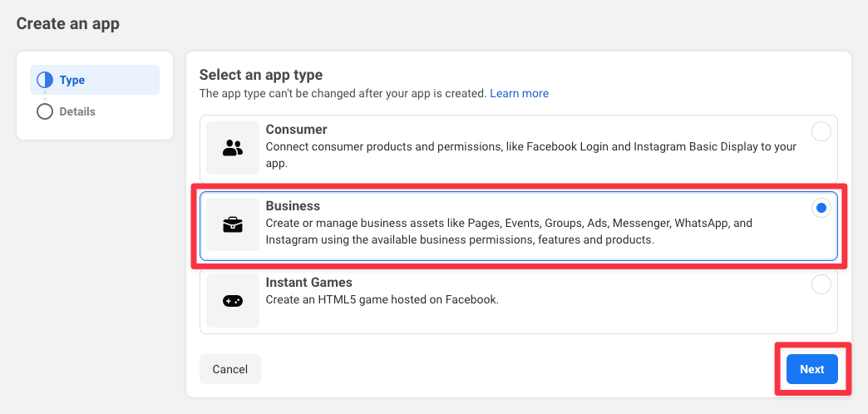The image size is (868, 414).
Task: Select the Business radio button
Action: point(821,208)
